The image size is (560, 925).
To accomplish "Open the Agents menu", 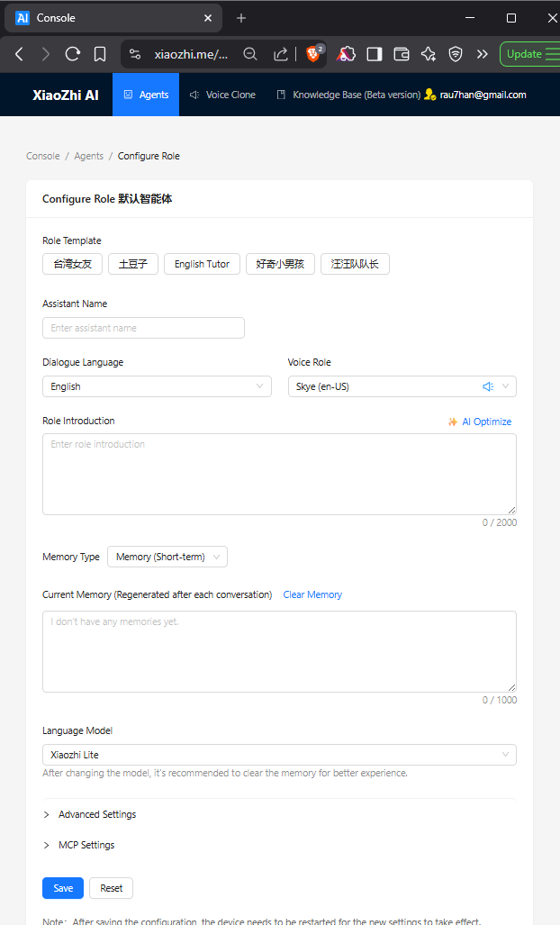I will (146, 95).
